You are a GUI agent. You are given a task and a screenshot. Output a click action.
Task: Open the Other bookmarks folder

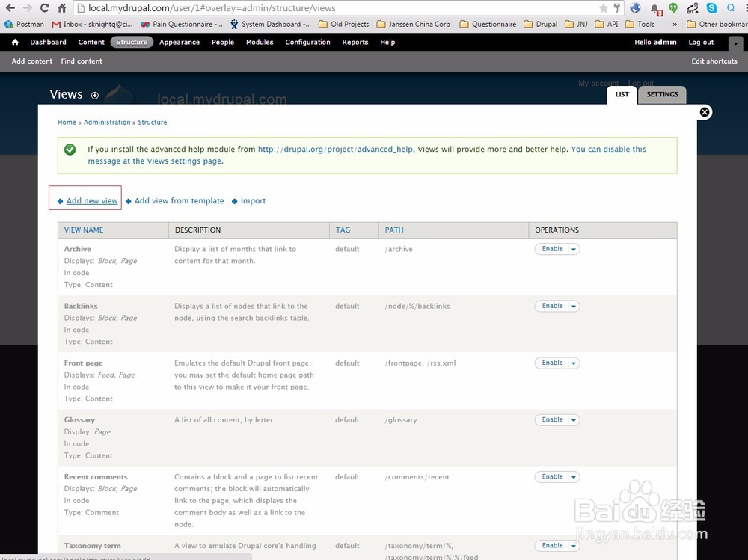coord(717,24)
